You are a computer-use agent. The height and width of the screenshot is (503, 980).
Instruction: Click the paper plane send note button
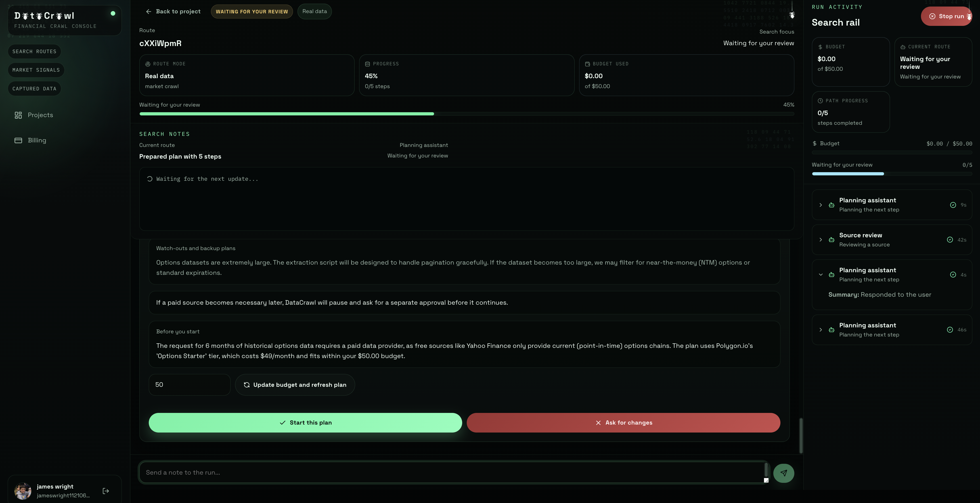point(783,473)
